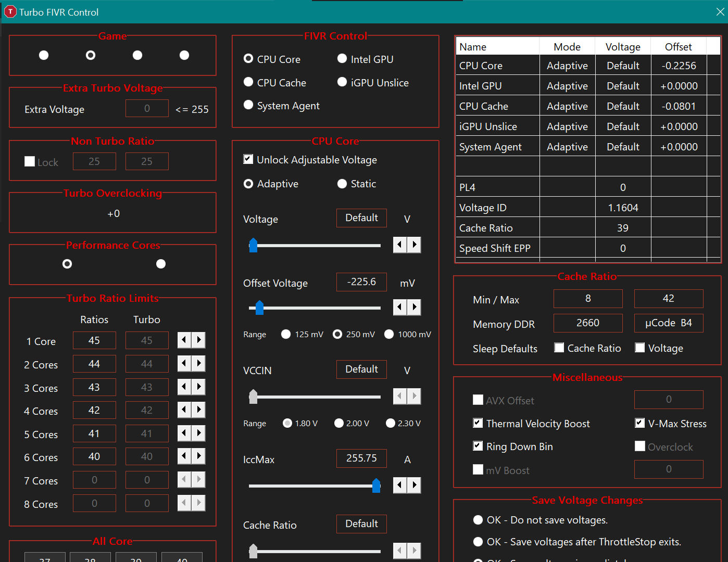Select CPU Cache row in voltage table
The image size is (728, 562).
[588, 106]
